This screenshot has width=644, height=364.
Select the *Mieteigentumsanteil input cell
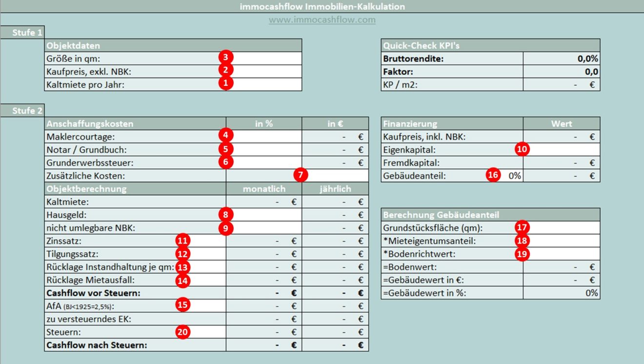pyautogui.click(x=562, y=241)
